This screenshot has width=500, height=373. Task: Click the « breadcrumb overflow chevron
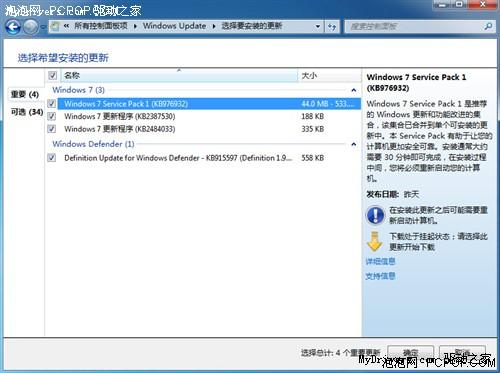coord(66,26)
